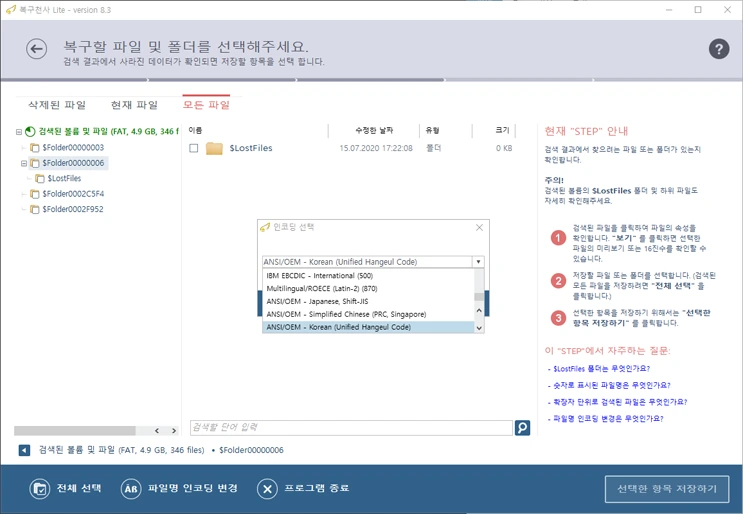Select $Folder0002F952 in the tree

72,209
